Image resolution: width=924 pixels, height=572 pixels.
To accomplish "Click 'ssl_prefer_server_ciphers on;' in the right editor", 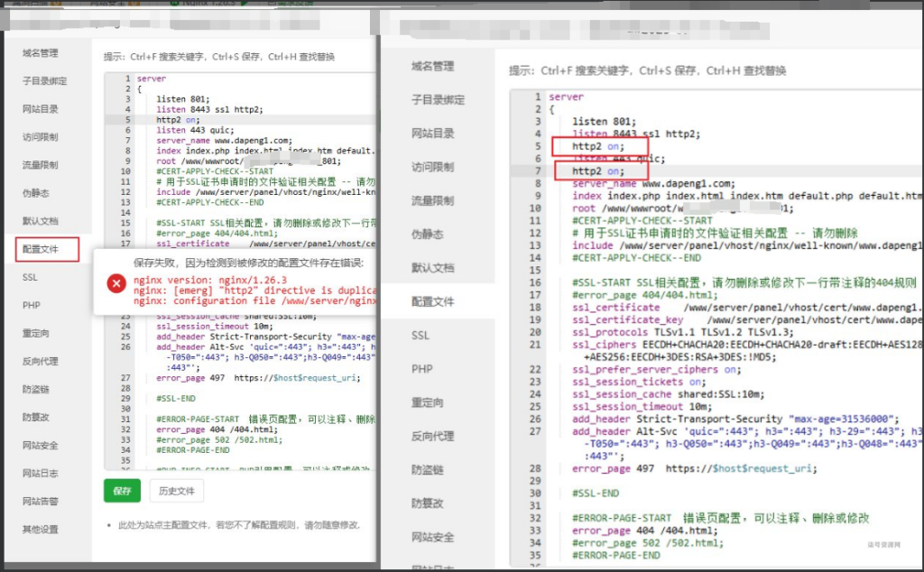I will tap(657, 369).
